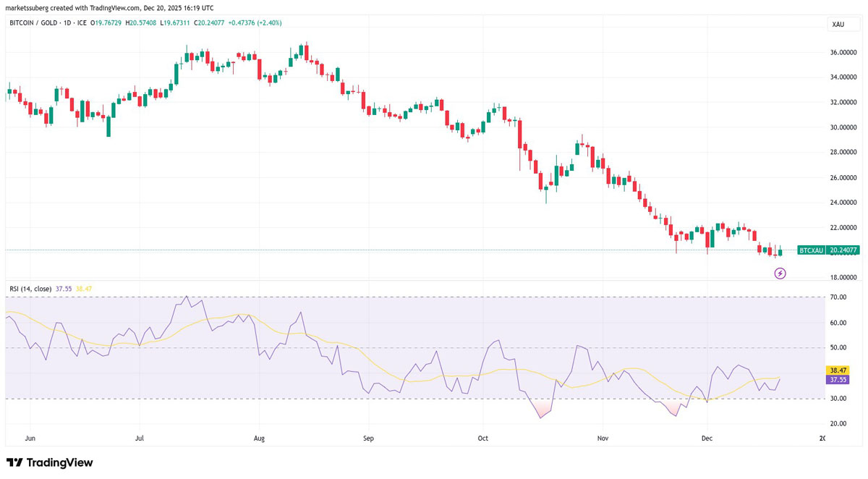Click the Oct label on time axis
The height and width of the screenshot is (479, 868).
[x=483, y=438]
